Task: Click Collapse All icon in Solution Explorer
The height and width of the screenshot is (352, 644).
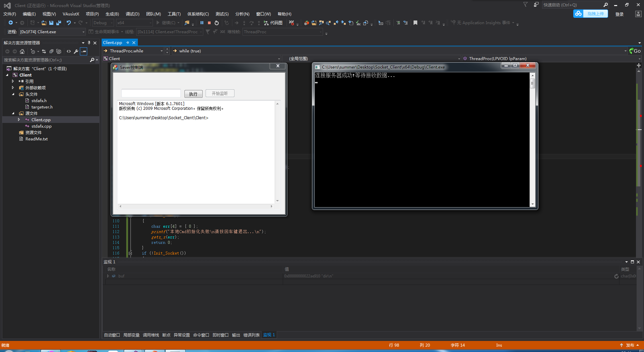Action: [51, 51]
